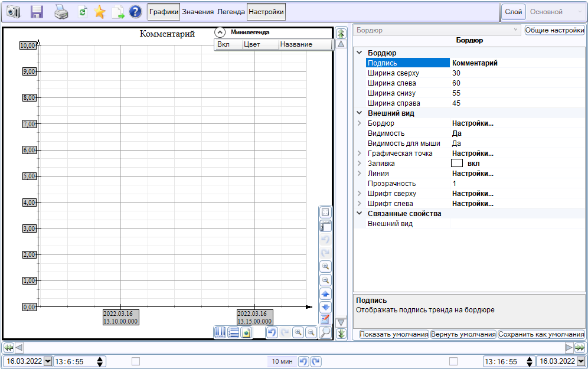Open the notepad with pencil edit icon
This screenshot has height=369, width=588.
tap(325, 319)
